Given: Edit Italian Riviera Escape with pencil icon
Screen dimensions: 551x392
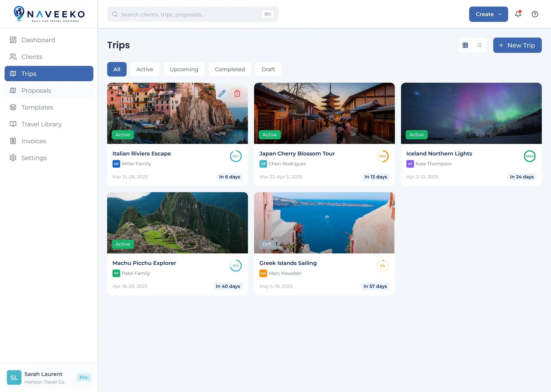Looking at the screenshot, I should click(222, 93).
